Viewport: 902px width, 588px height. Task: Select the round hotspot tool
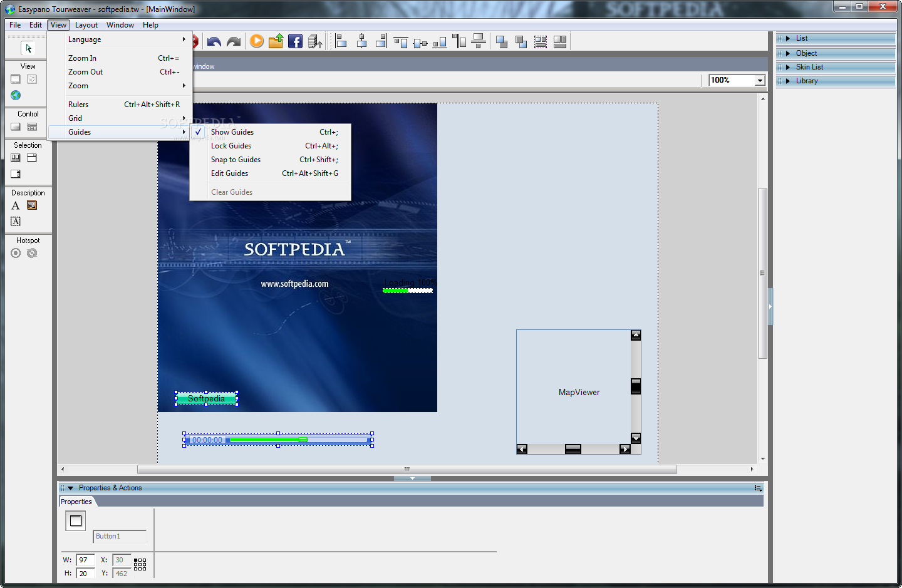click(16, 253)
